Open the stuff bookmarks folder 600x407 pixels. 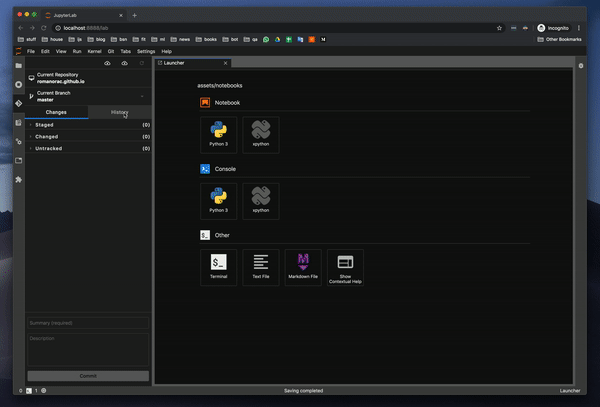[x=27, y=39]
